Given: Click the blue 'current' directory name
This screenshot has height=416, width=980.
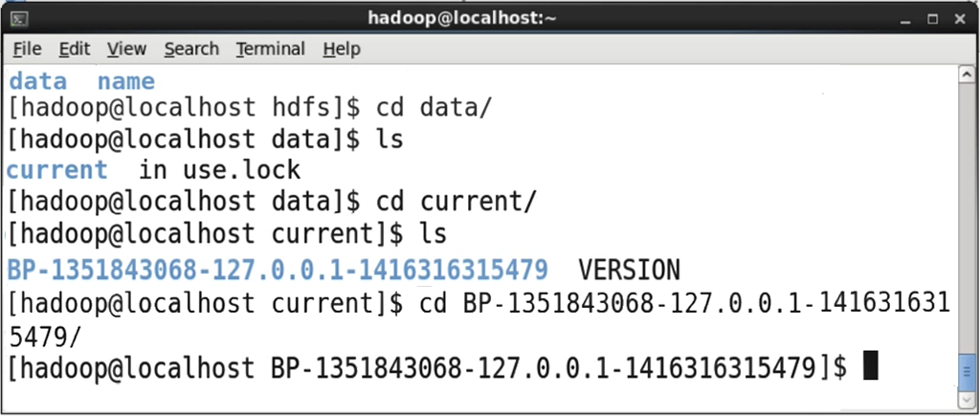Looking at the screenshot, I should pos(57,170).
